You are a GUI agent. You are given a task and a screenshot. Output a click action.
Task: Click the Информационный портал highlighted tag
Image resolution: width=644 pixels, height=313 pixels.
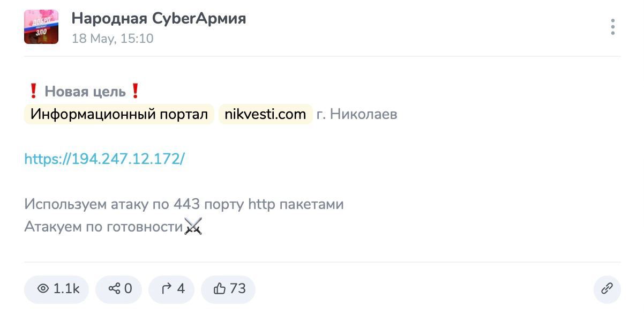point(119,114)
